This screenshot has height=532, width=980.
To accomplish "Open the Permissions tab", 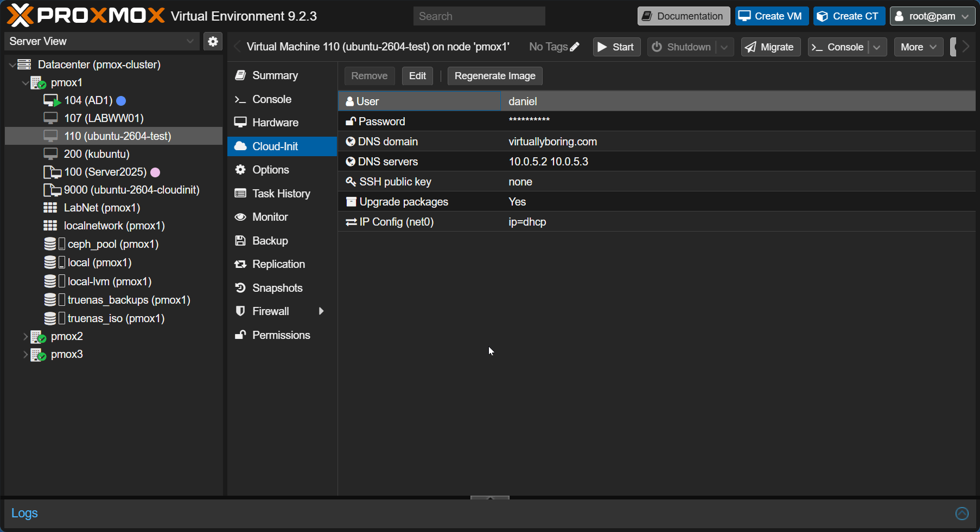I will pyautogui.click(x=282, y=335).
